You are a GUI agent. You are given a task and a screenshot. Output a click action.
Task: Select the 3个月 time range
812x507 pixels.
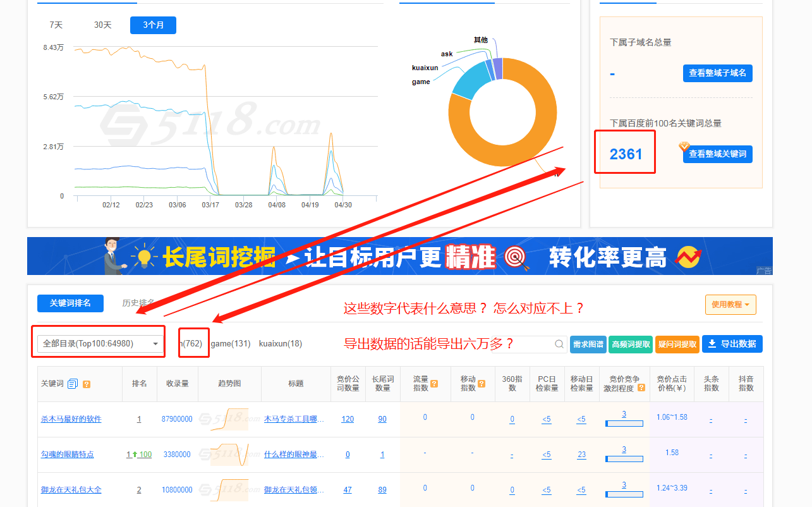point(153,25)
